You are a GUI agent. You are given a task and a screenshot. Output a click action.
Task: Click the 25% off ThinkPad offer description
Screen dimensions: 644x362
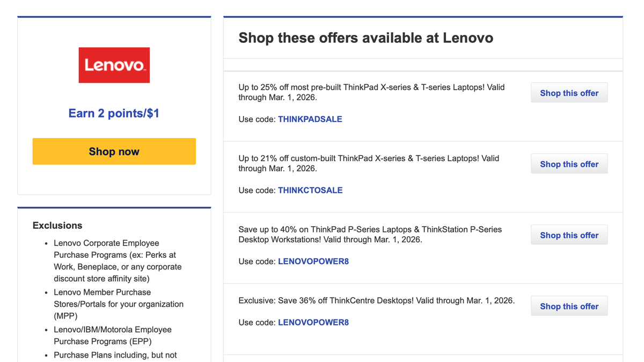[x=371, y=92]
